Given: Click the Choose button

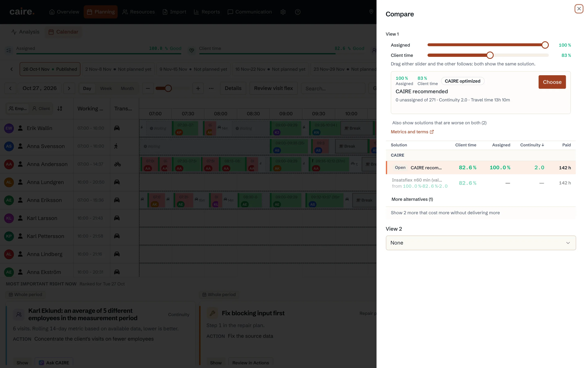Looking at the screenshot, I should pos(552,82).
